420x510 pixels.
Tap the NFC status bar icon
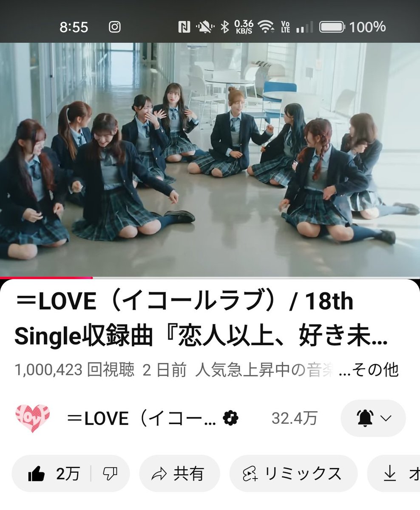(x=184, y=27)
